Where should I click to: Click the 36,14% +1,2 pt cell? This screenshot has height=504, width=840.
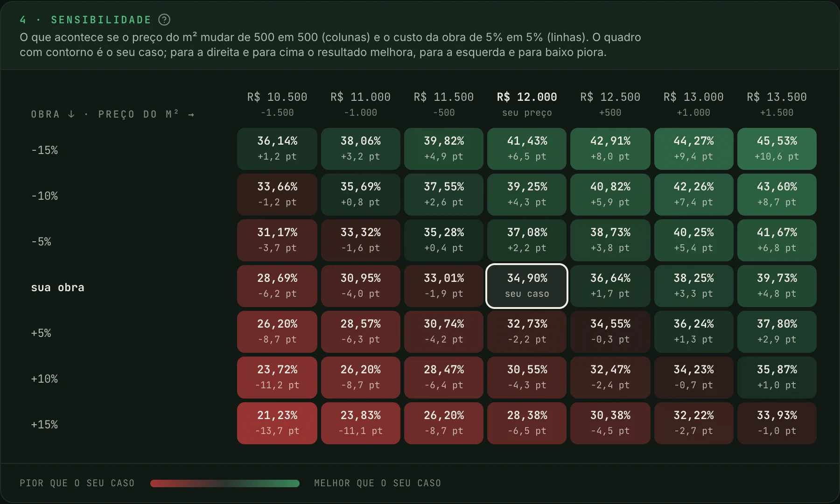pyautogui.click(x=277, y=149)
